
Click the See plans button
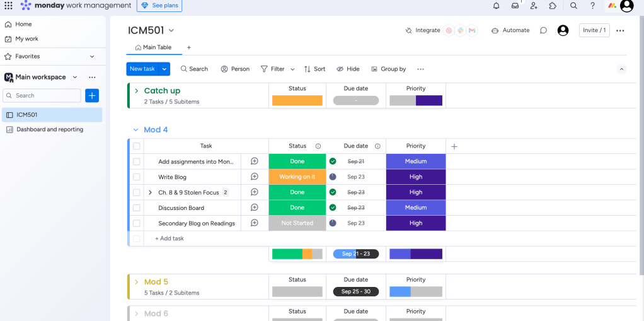(x=159, y=6)
